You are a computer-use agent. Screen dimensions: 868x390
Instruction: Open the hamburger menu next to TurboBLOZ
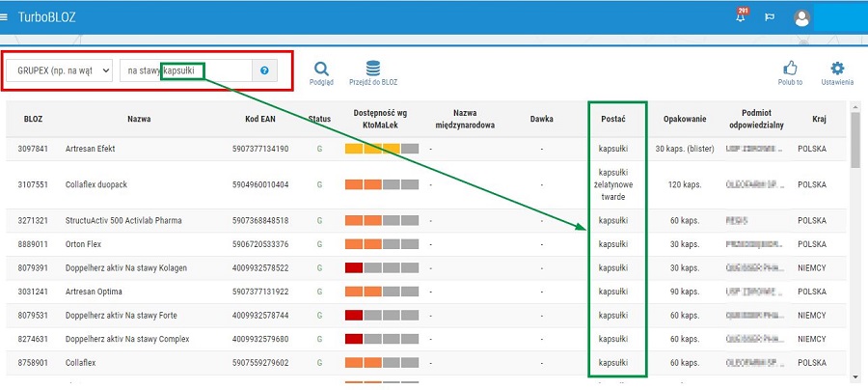(3, 17)
